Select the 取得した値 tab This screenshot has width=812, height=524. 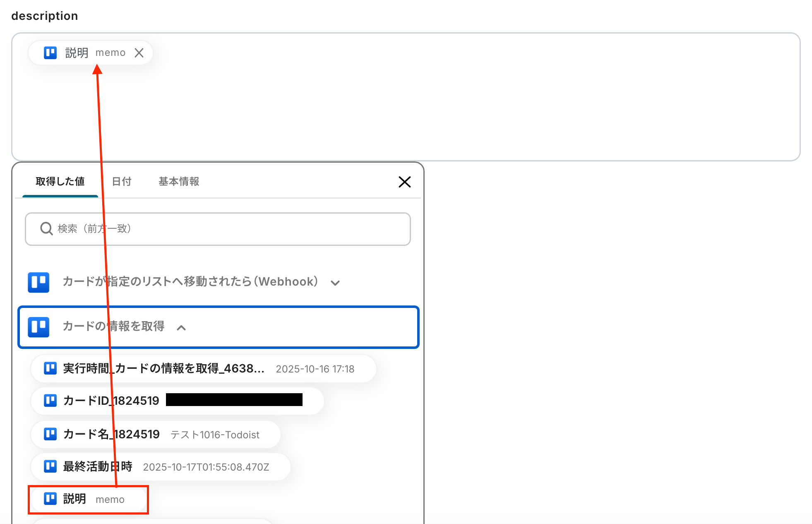coord(60,182)
